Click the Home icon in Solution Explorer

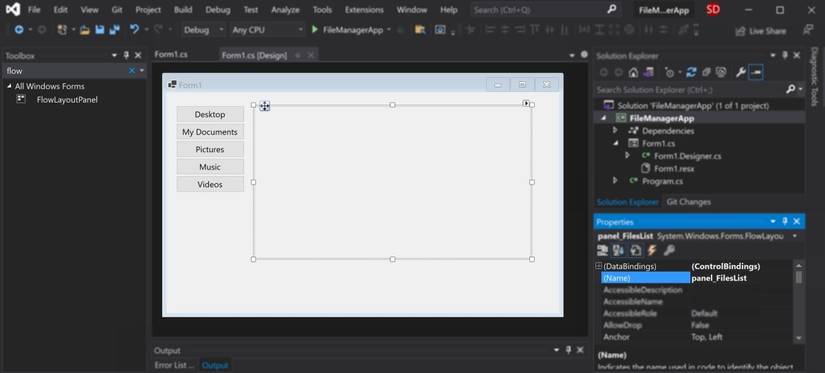click(x=634, y=72)
